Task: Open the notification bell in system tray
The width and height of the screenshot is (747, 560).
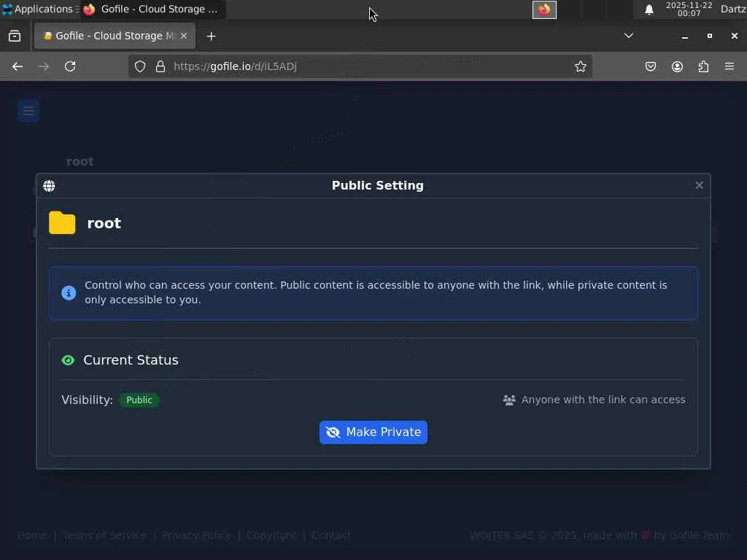Action: 649,9
